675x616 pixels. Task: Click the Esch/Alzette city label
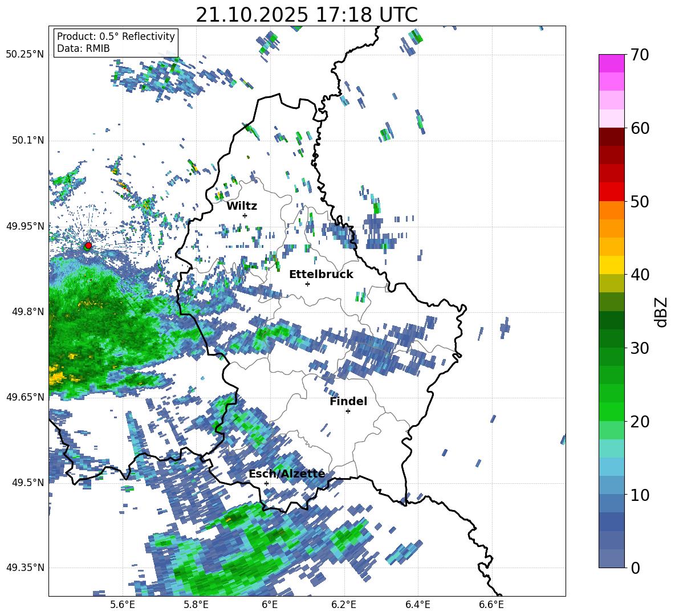point(287,474)
